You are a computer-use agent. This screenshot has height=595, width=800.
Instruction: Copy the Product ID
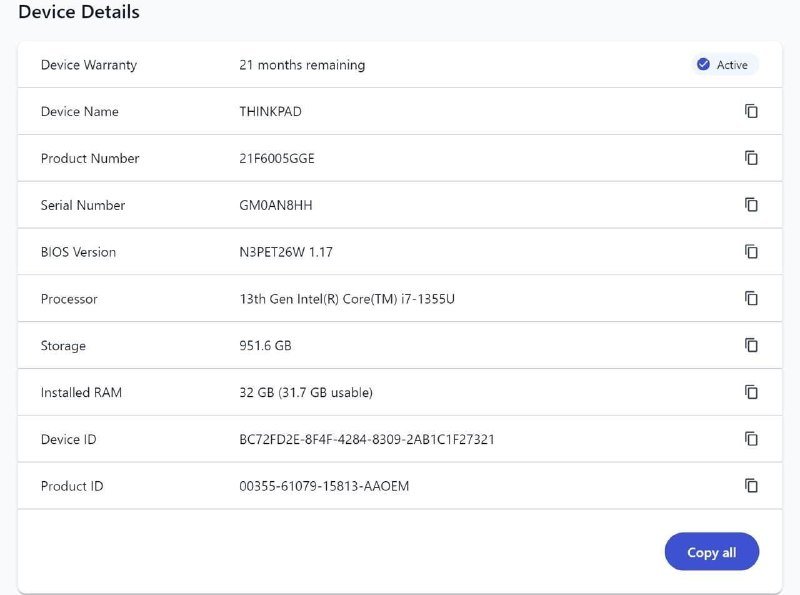pos(751,486)
